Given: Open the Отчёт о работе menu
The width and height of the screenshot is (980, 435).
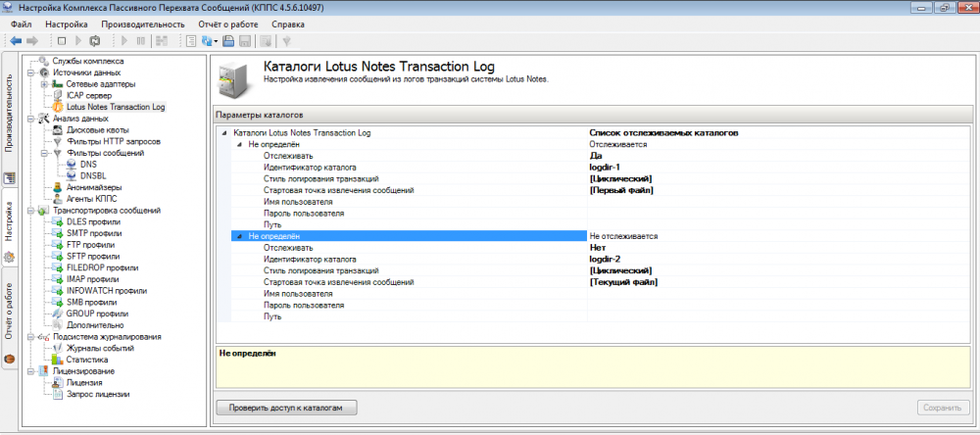Looking at the screenshot, I should 228,24.
